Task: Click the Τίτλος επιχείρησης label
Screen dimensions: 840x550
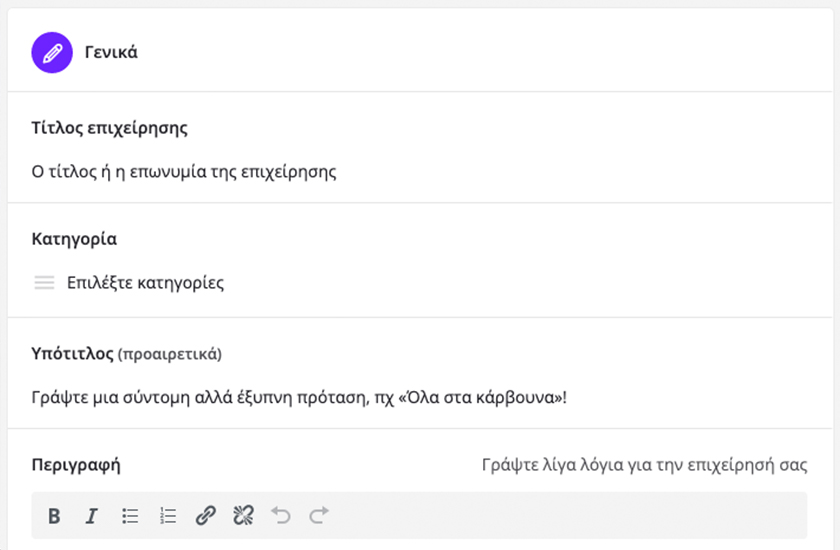Action: pos(110,128)
